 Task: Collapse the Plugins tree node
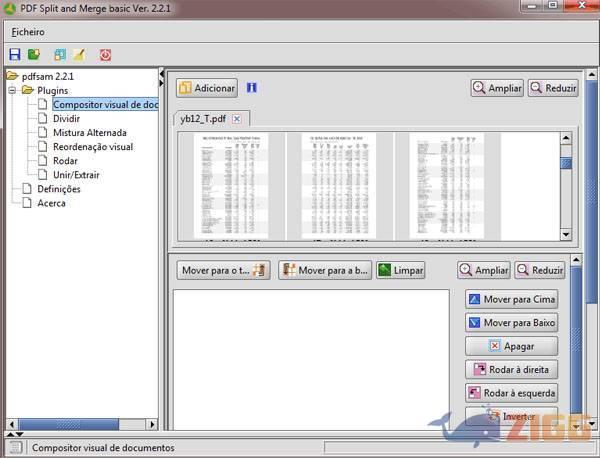coord(12,90)
